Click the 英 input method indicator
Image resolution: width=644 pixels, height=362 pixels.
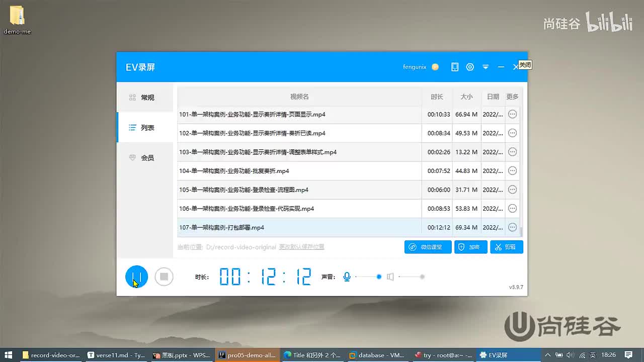593,355
